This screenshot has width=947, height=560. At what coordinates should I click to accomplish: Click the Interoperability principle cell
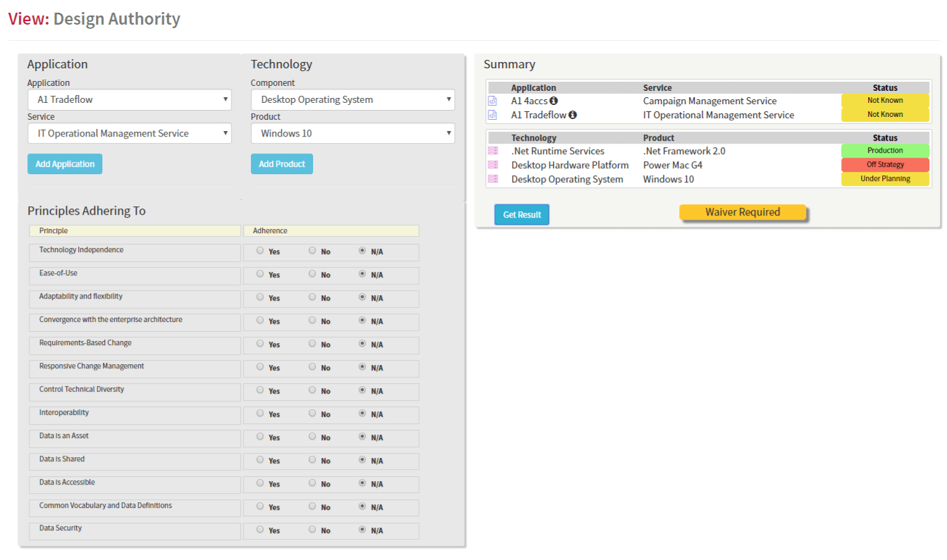pyautogui.click(x=135, y=416)
